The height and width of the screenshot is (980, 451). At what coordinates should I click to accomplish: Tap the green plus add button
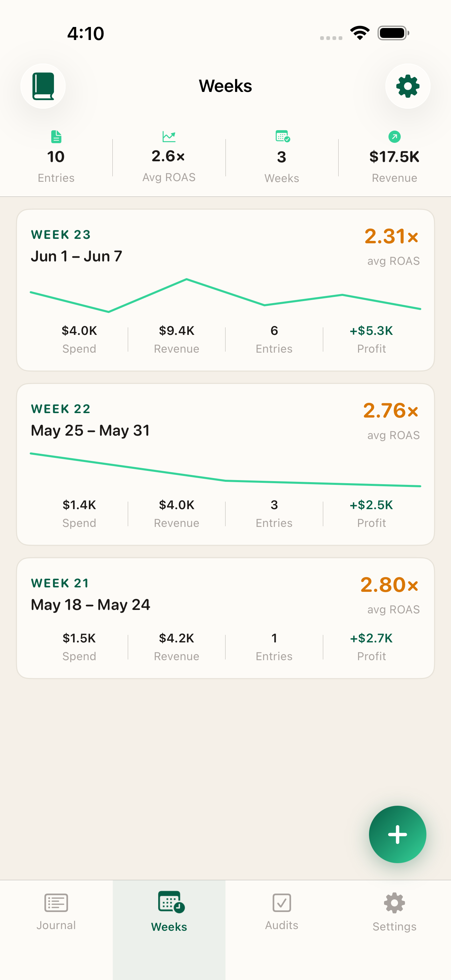click(397, 834)
